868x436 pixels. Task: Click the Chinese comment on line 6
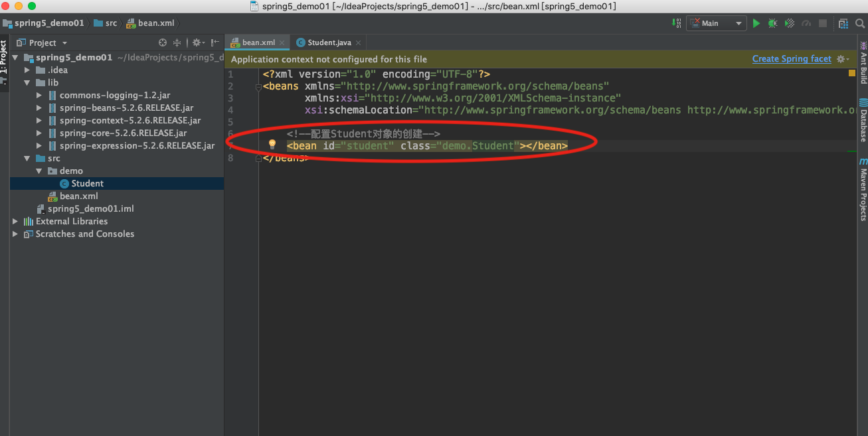pos(363,134)
